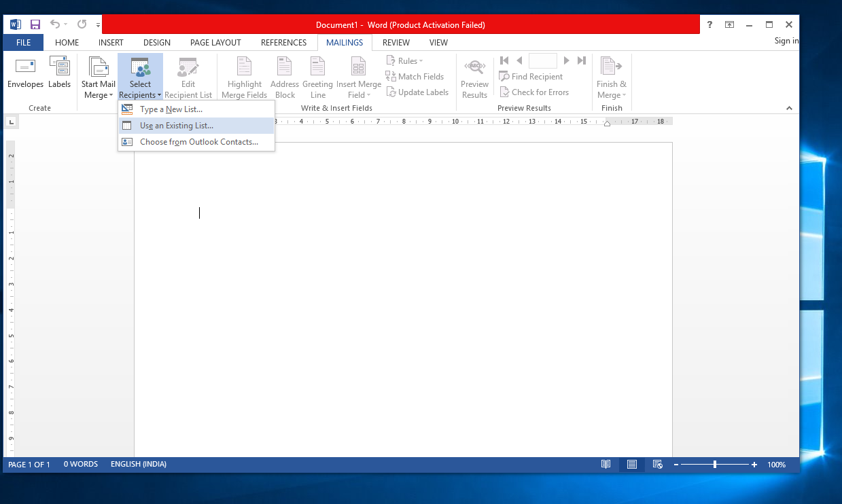Click the Insert Merge Field icon

point(358,67)
